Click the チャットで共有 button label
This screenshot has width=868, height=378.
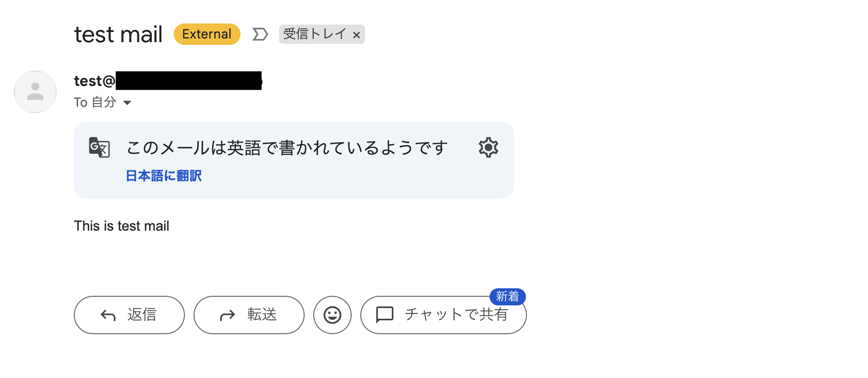(x=456, y=315)
